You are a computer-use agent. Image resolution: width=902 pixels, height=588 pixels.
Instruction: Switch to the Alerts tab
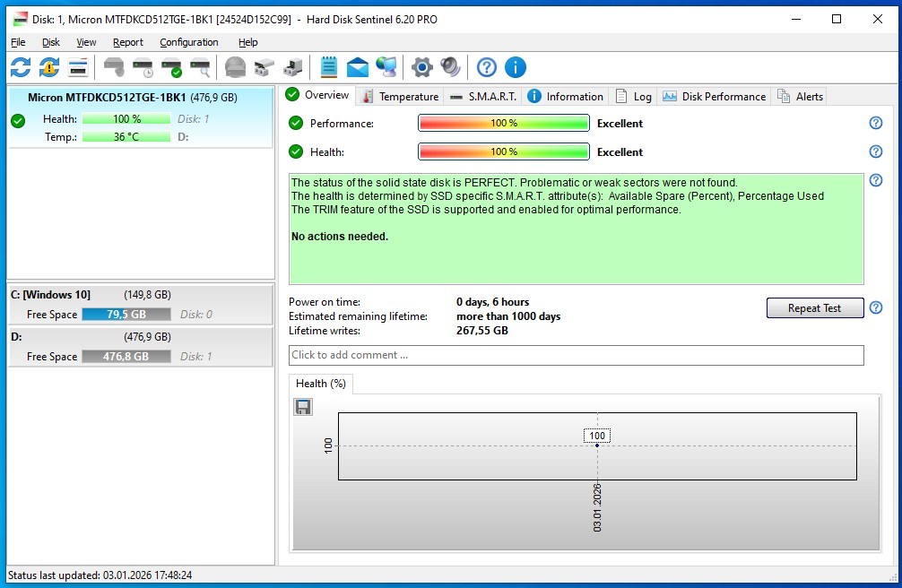click(800, 97)
